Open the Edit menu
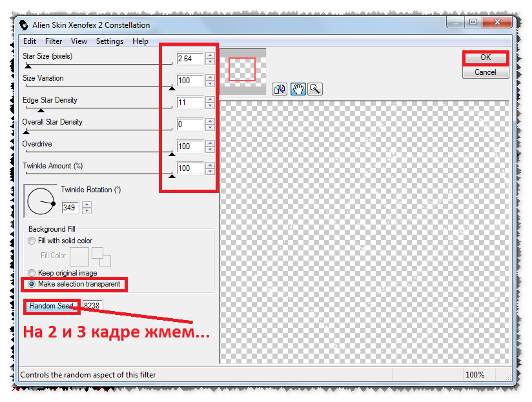Image resolution: width=532 pixels, height=402 pixels. pos(30,41)
